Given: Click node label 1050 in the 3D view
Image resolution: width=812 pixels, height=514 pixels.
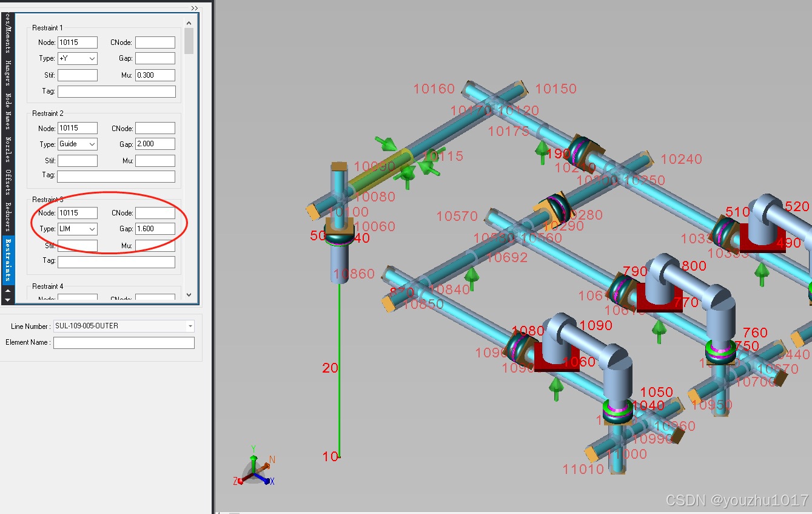Looking at the screenshot, I should [657, 392].
